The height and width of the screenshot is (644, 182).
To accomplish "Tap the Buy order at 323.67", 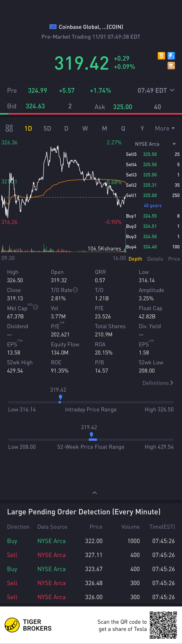I will [91, 569].
